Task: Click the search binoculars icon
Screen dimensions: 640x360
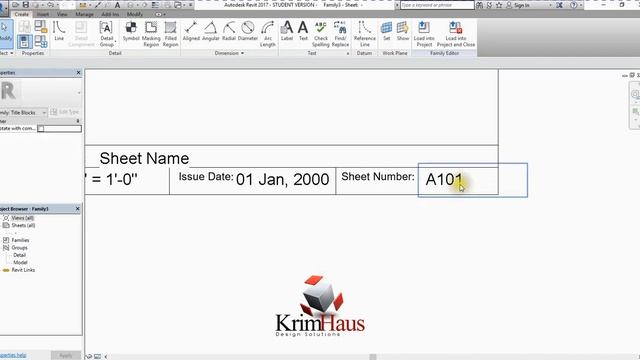Action: pyautogui.click(x=480, y=5)
